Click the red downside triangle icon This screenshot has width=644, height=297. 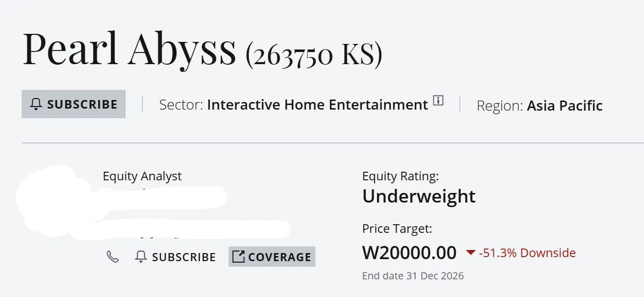[x=470, y=253]
